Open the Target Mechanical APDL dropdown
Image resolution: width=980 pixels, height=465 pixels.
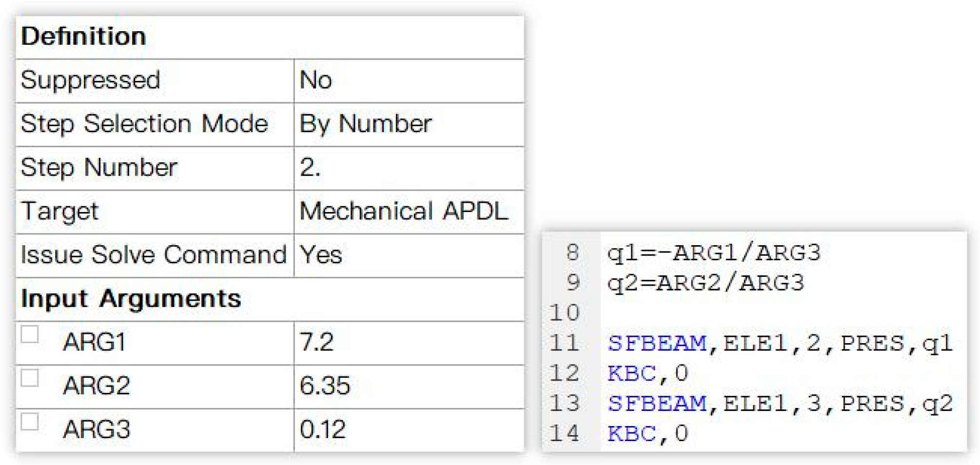tap(409, 212)
